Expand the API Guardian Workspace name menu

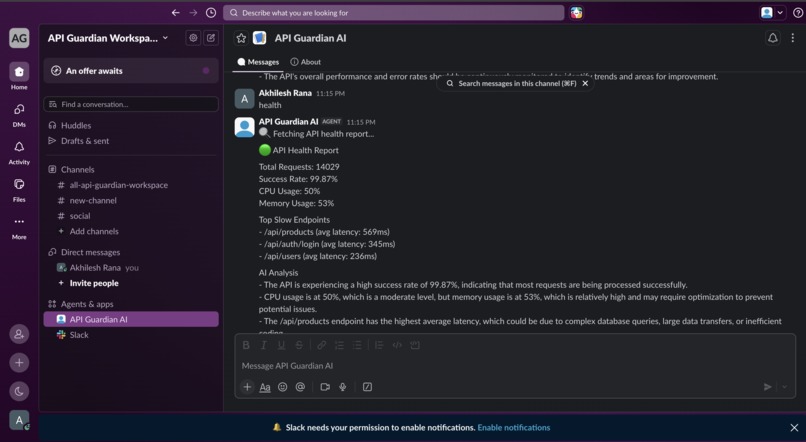tap(108, 38)
